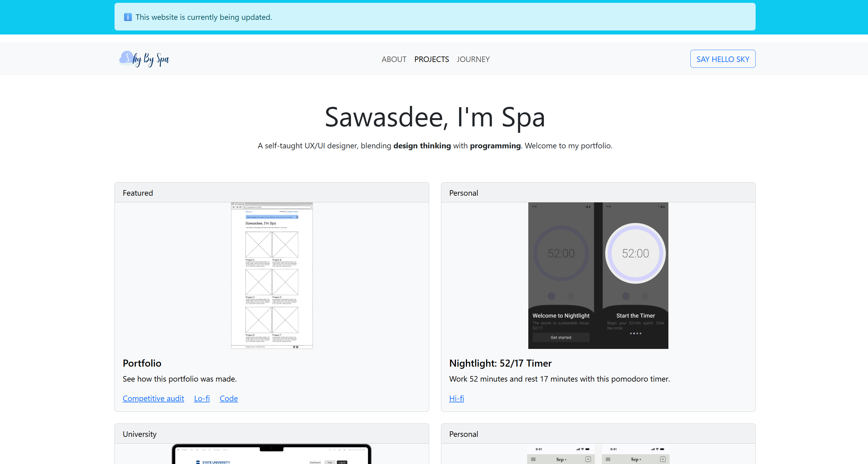The width and height of the screenshot is (868, 464).
Task: Click the Portfolio wireframe thumbnail
Action: tap(272, 276)
